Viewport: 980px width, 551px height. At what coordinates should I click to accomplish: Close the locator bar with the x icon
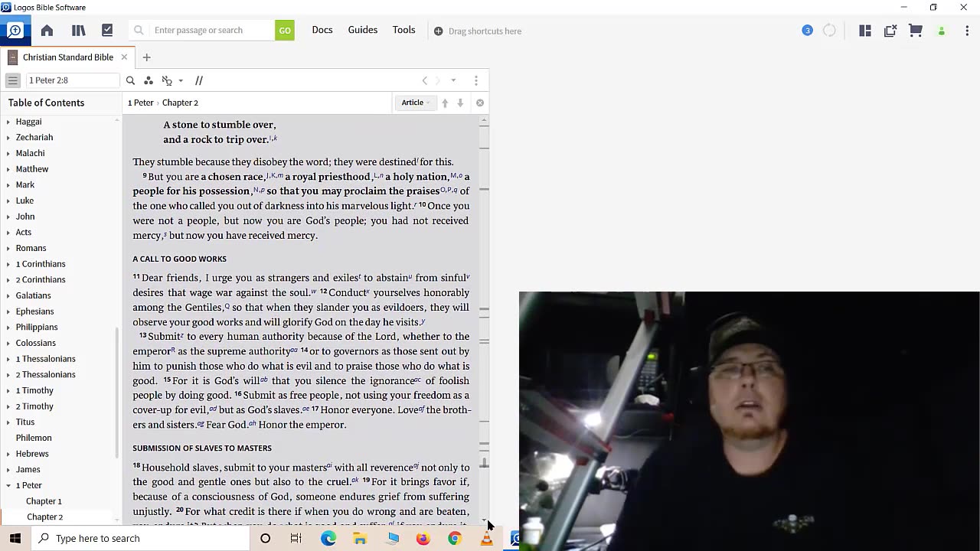(x=480, y=103)
